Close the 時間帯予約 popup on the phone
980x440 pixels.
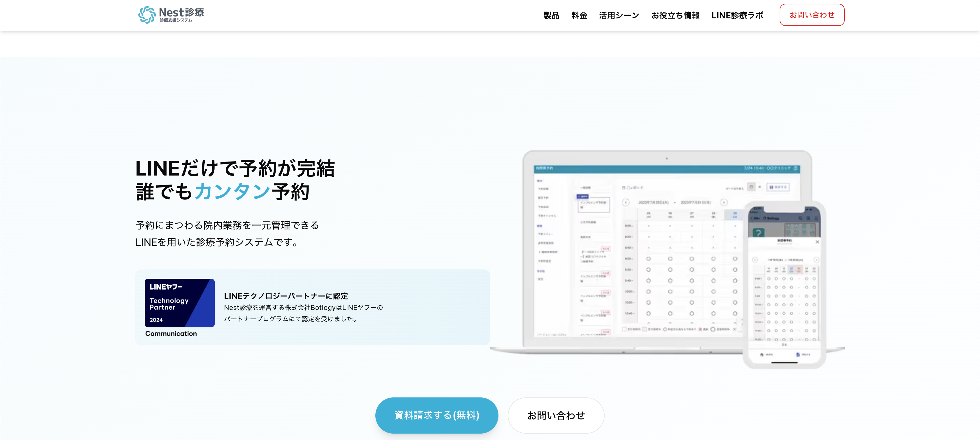click(x=818, y=242)
